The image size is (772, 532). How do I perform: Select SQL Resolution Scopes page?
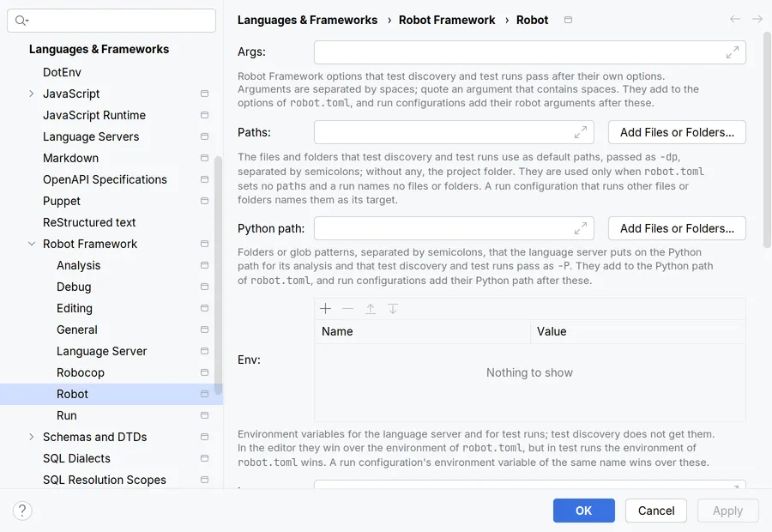105,480
